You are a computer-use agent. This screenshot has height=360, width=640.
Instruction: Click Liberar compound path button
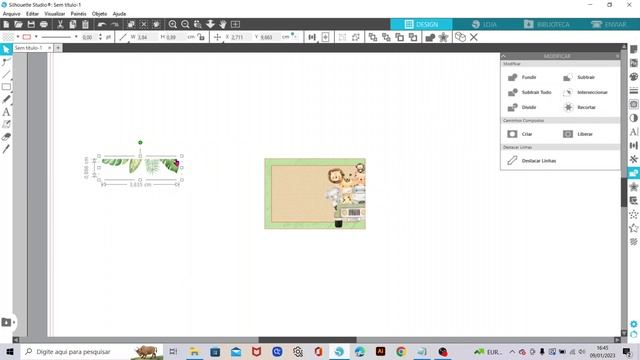pyautogui.click(x=578, y=134)
